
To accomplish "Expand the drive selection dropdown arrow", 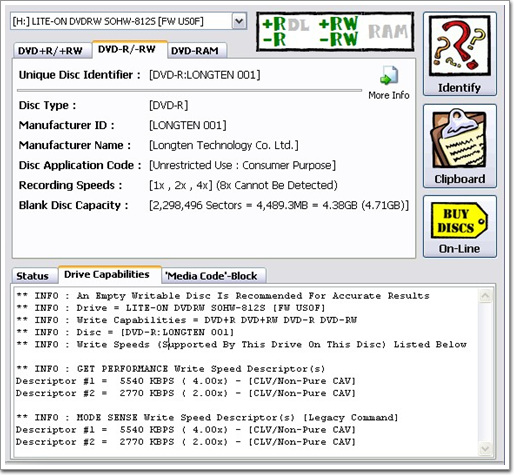I will coord(239,21).
